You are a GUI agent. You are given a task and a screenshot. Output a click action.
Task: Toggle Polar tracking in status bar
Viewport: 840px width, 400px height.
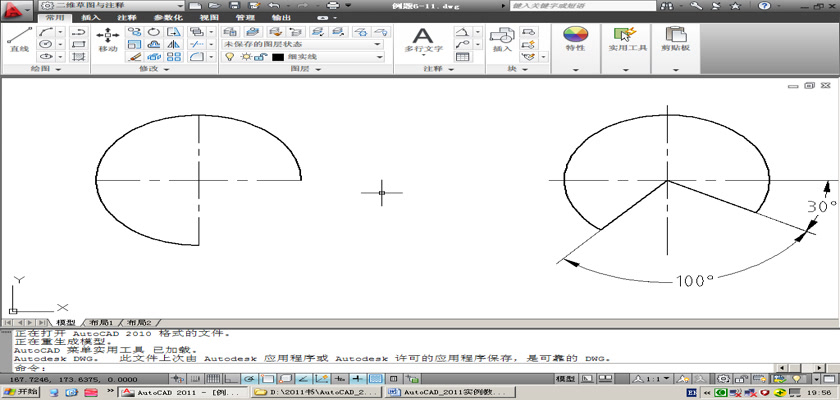pos(250,379)
